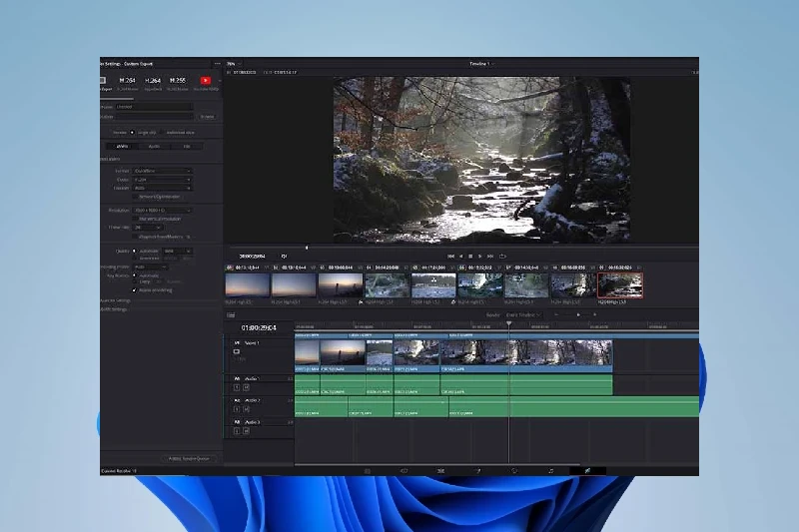
Task: Select Automatic key frames radio button
Action: pyautogui.click(x=135, y=275)
